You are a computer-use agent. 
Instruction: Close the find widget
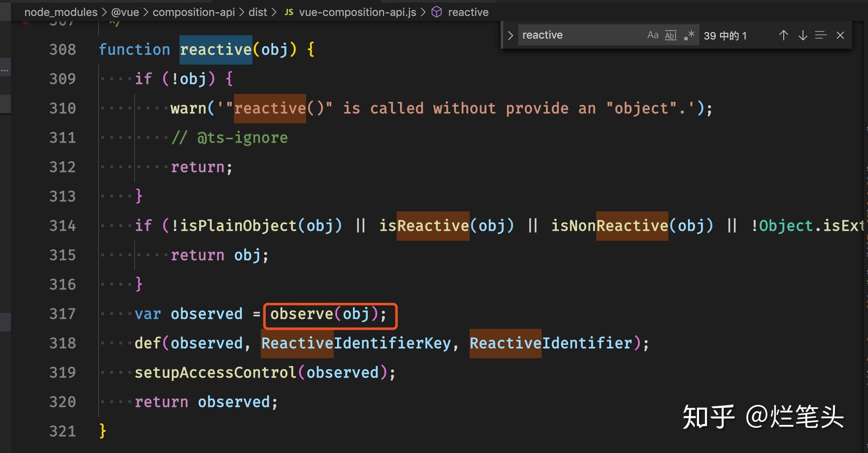coord(840,35)
